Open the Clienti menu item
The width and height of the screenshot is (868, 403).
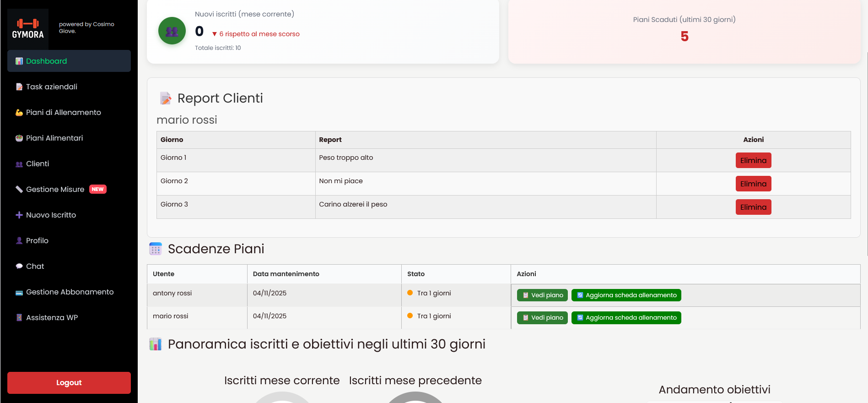tap(38, 164)
